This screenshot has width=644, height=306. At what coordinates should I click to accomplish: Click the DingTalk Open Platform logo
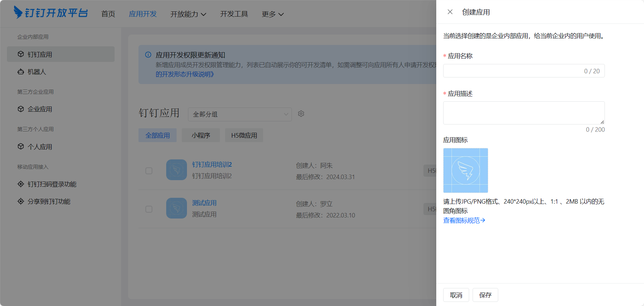pyautogui.click(x=51, y=13)
